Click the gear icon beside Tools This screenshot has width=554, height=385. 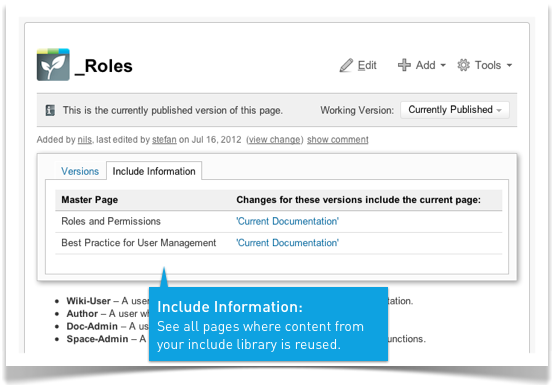(464, 65)
